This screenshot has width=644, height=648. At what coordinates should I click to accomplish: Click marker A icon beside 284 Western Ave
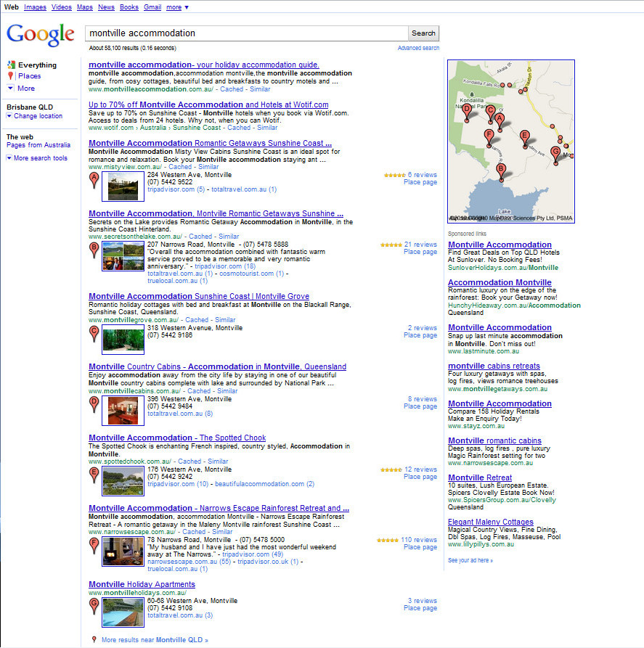94,180
